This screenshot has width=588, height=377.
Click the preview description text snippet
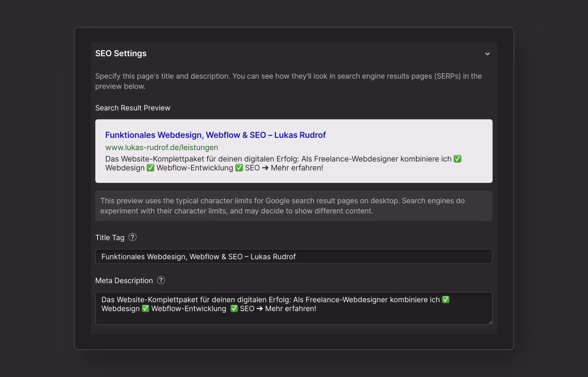pos(283,163)
